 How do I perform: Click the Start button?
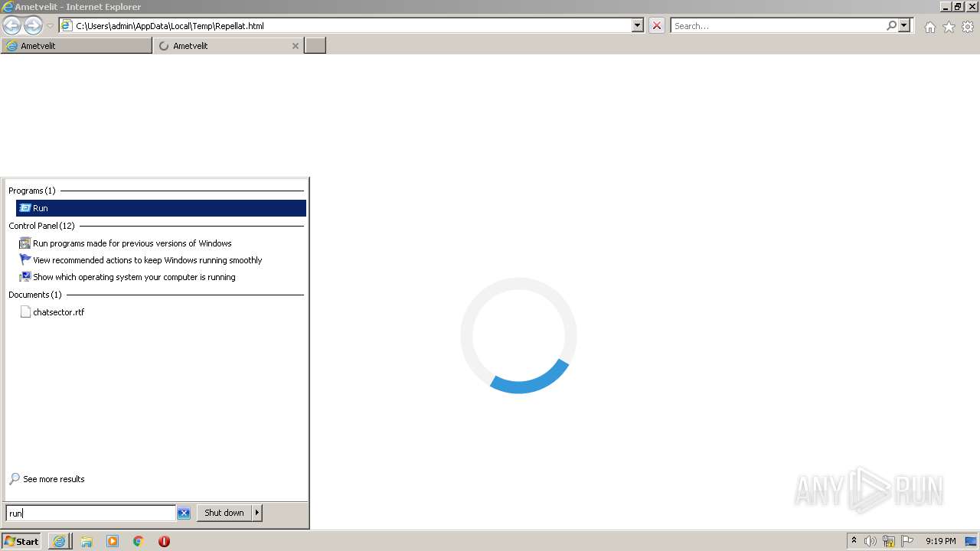21,541
